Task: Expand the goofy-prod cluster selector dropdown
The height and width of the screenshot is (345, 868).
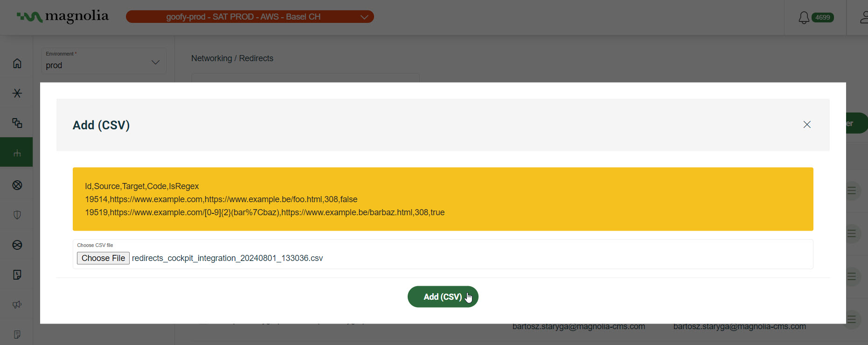Action: click(x=250, y=17)
